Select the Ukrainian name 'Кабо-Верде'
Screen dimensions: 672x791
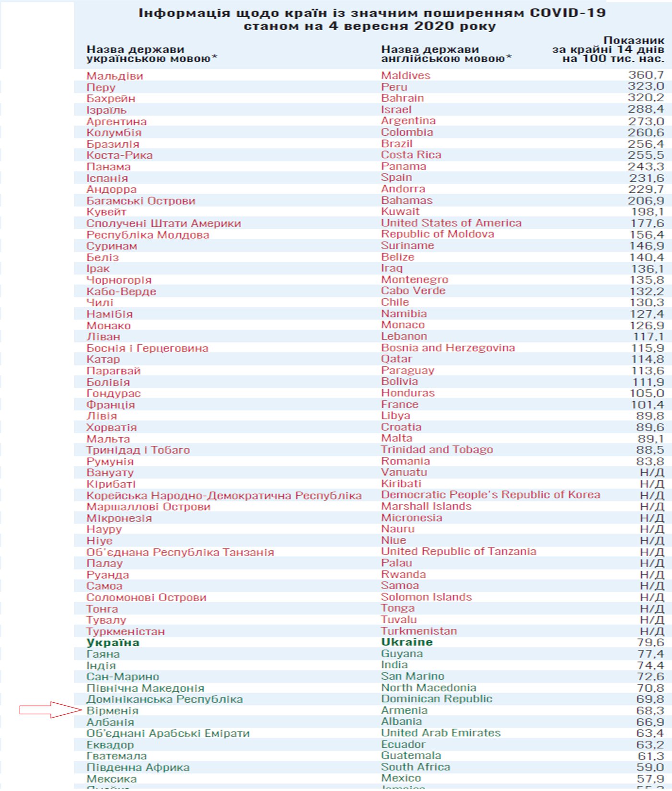(121, 291)
